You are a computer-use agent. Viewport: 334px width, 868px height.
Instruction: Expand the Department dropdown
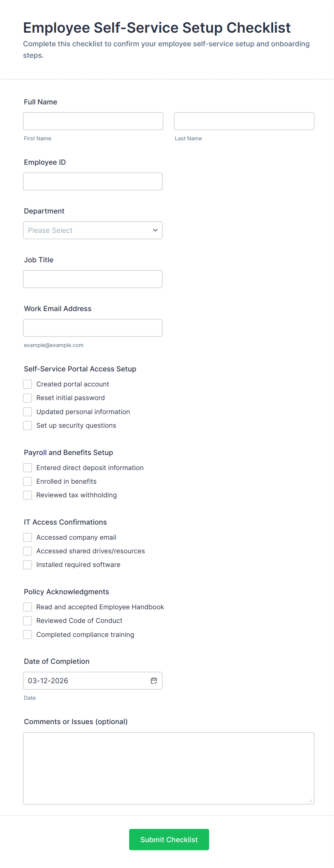[93, 230]
